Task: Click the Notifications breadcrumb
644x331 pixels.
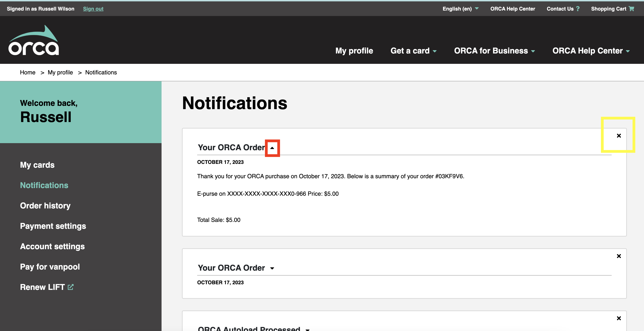Action: click(x=101, y=72)
